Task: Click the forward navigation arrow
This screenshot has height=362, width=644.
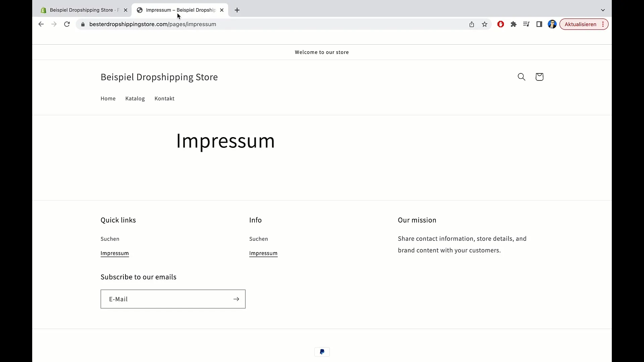Action: pos(54,24)
